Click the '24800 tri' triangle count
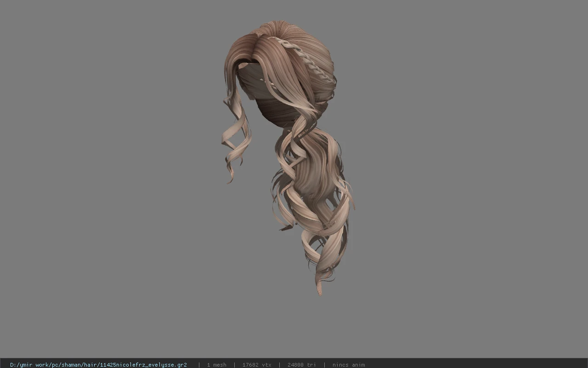This screenshot has width=588, height=368. [302, 365]
